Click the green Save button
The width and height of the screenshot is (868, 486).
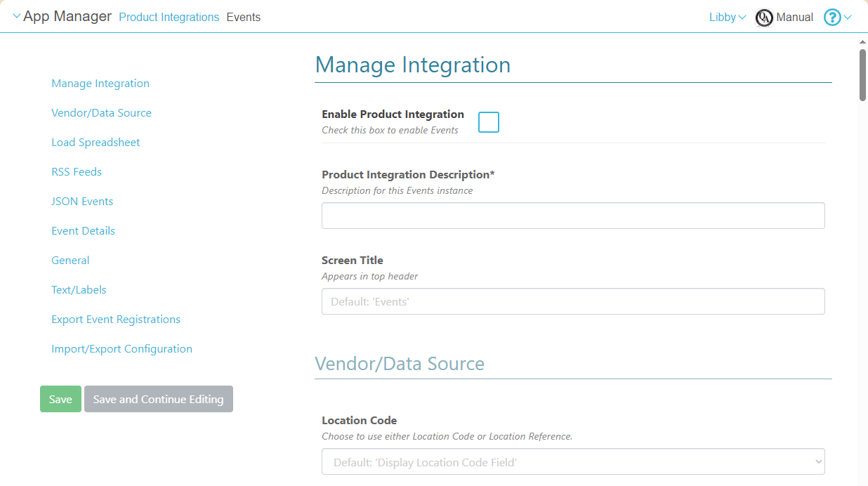click(x=60, y=399)
